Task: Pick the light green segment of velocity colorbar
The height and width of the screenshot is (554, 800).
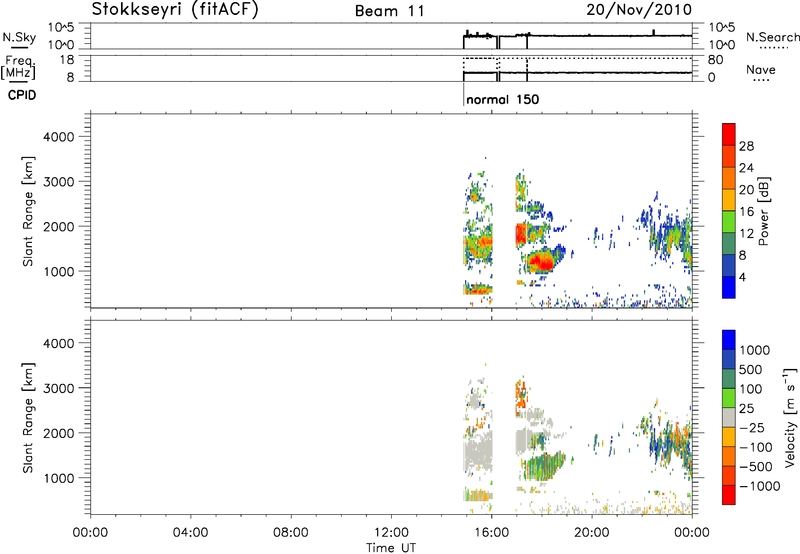Action: (x=729, y=398)
